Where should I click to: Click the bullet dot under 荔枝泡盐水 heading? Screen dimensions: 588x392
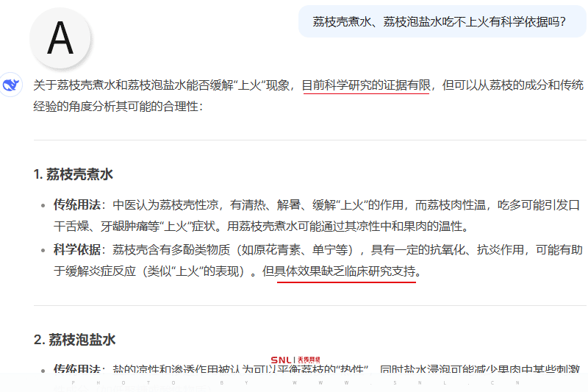tap(43, 368)
